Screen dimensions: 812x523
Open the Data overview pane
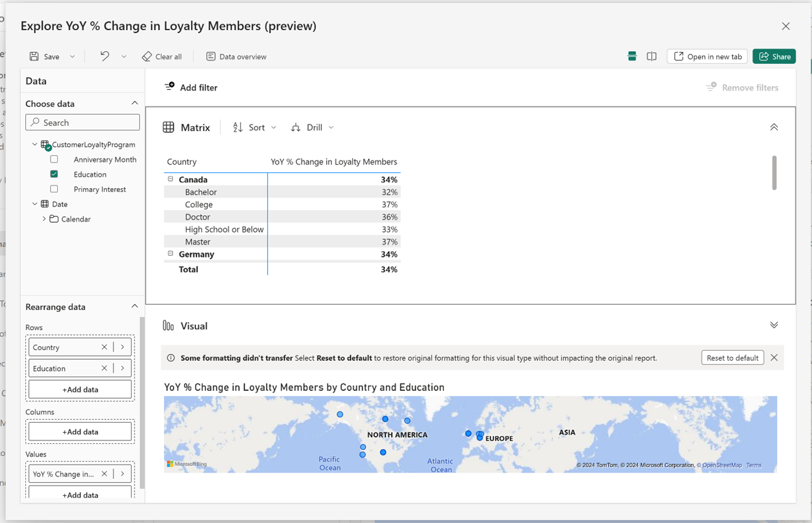coord(236,57)
